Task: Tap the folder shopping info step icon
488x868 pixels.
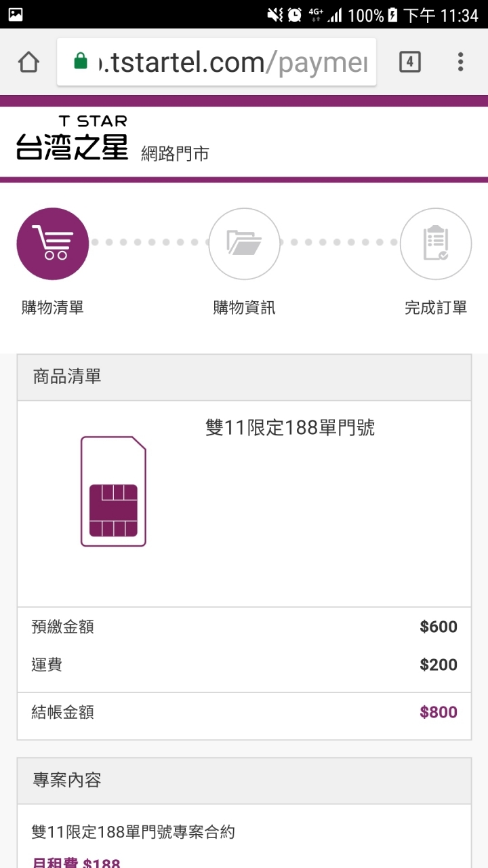Action: [244, 244]
